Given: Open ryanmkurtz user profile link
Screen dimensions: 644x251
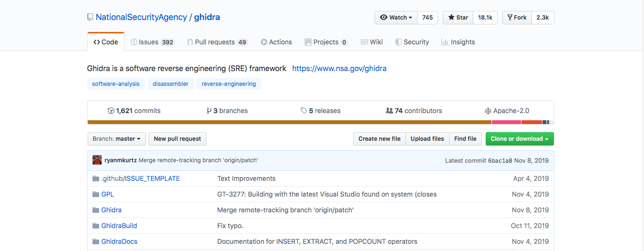Looking at the screenshot, I should (x=121, y=160).
